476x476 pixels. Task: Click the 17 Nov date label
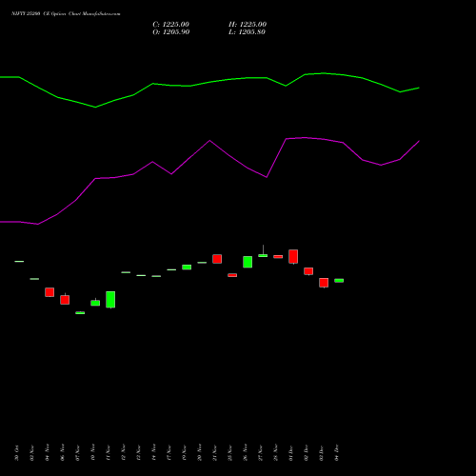169,453
